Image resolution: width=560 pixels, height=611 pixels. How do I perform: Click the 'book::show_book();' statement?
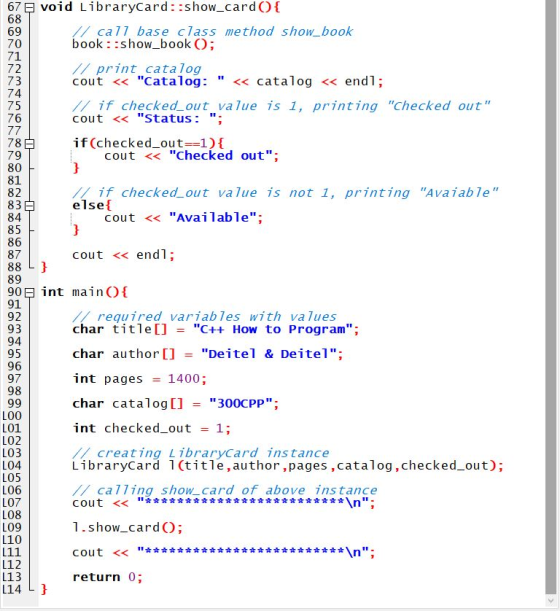(143, 44)
